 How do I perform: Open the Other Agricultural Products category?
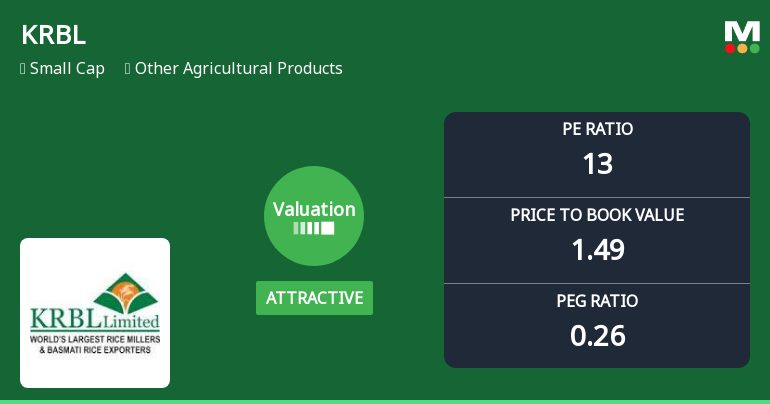239,69
